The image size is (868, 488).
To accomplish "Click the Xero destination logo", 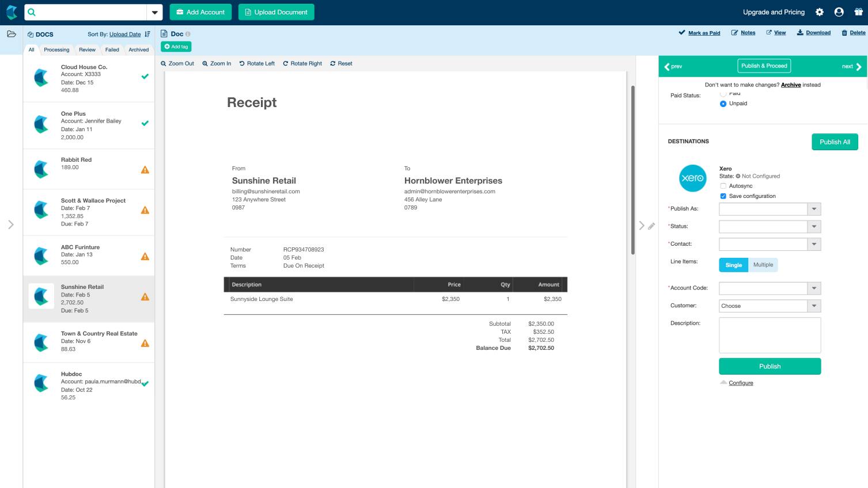I will pyautogui.click(x=692, y=178).
